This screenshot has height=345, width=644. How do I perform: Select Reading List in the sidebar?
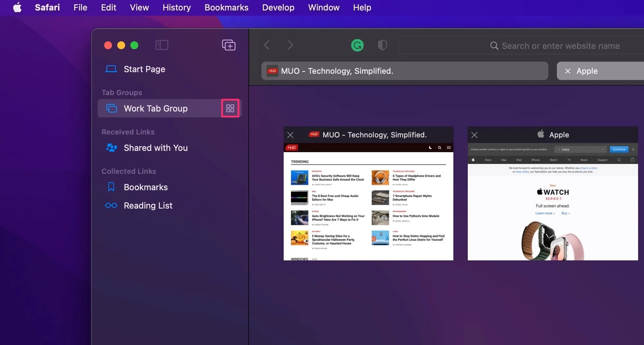[x=148, y=206]
